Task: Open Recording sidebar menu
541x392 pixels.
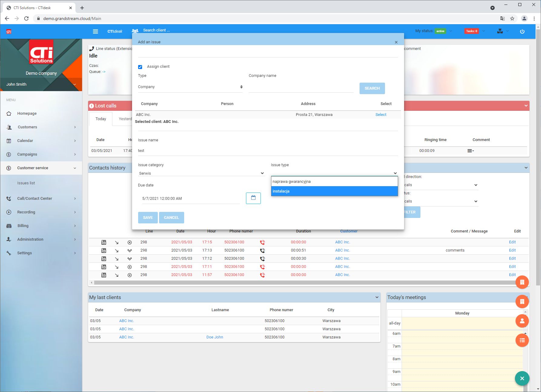Action: (41, 212)
